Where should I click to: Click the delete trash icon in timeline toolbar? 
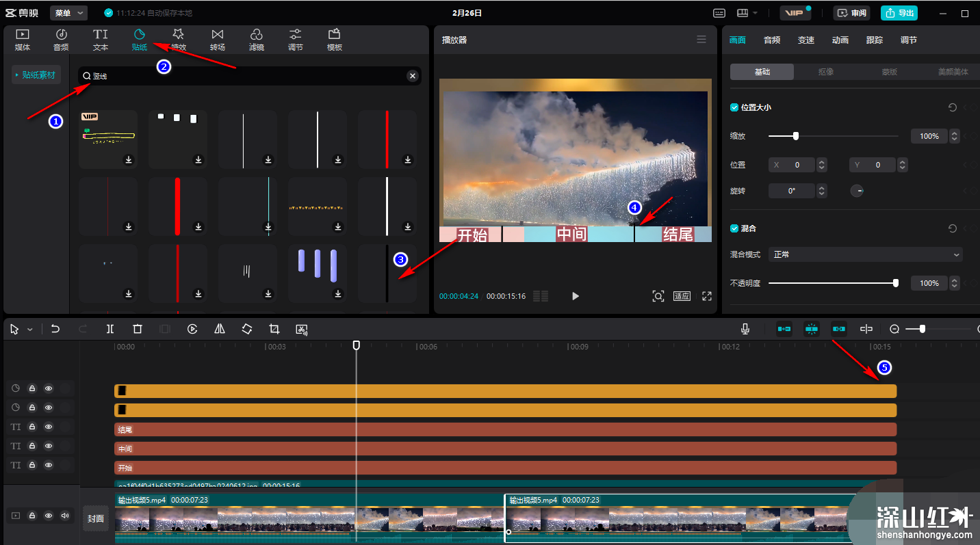(x=138, y=329)
